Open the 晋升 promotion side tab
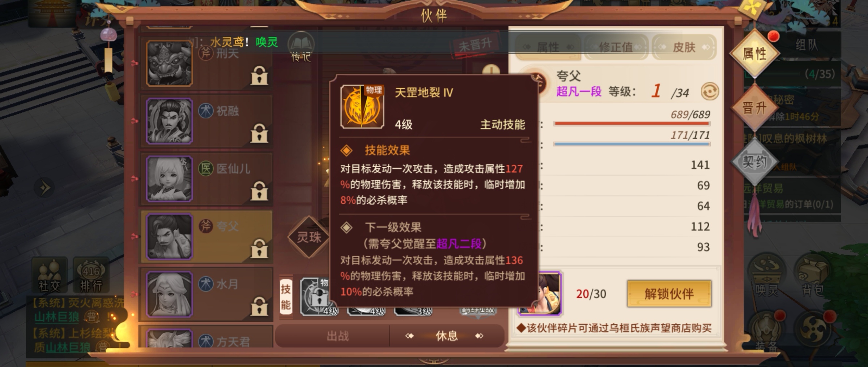Viewport: 868px width, 367px height. pyautogui.click(x=755, y=108)
